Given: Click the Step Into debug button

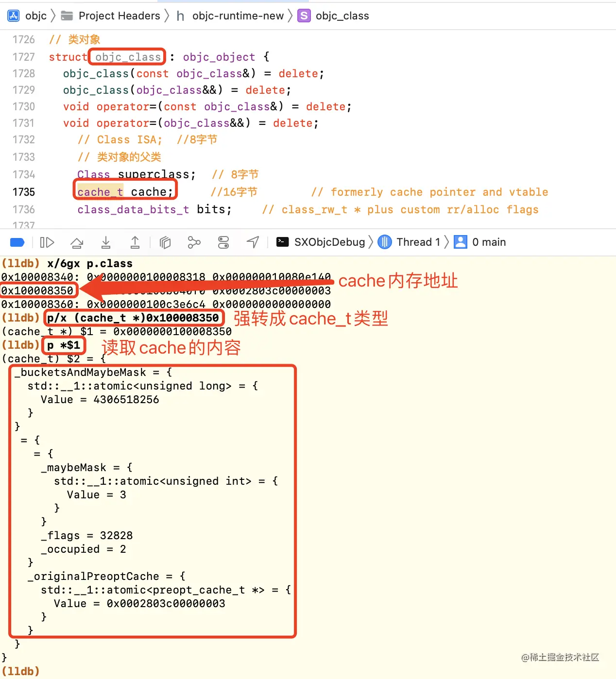Looking at the screenshot, I should [106, 242].
